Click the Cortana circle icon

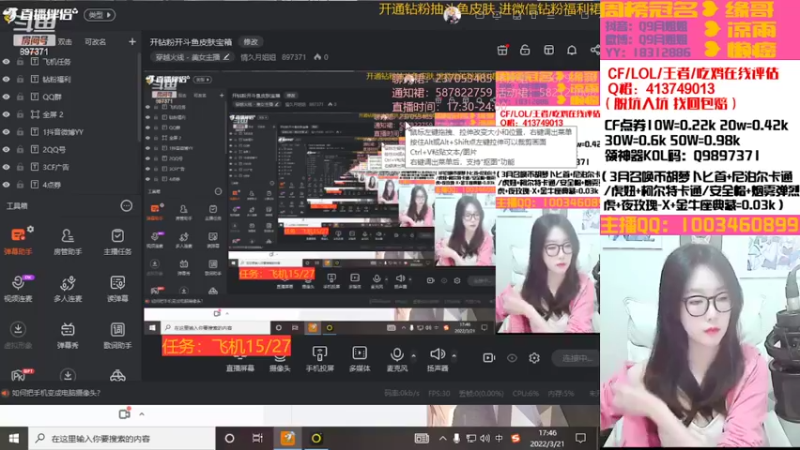click(230, 438)
